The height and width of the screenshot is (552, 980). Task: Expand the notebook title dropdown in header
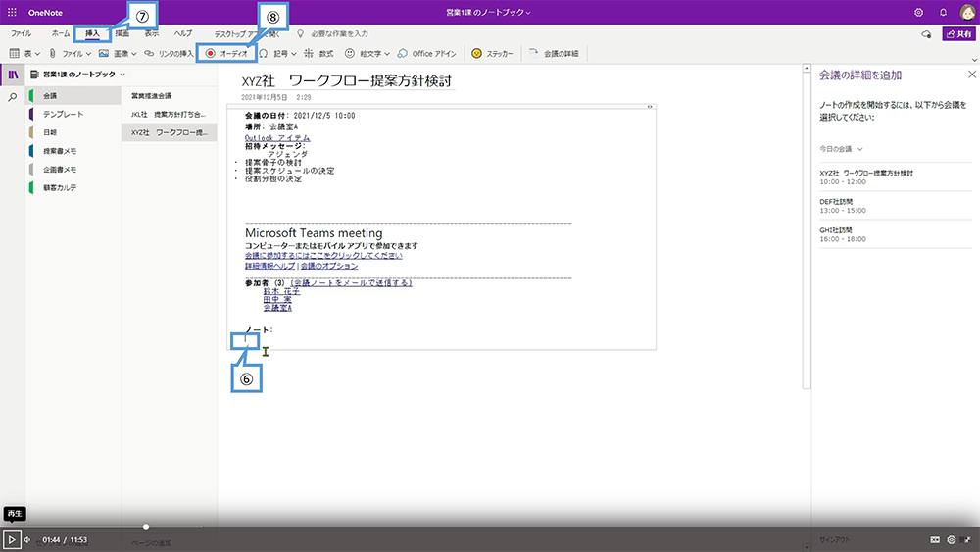[x=529, y=13]
